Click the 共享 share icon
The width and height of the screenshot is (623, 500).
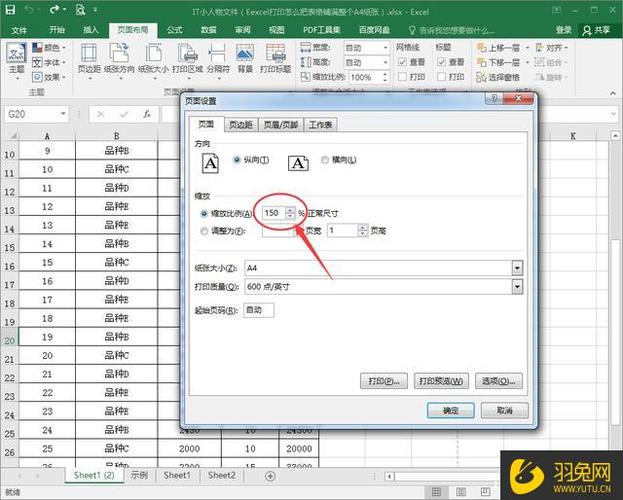pos(586,30)
